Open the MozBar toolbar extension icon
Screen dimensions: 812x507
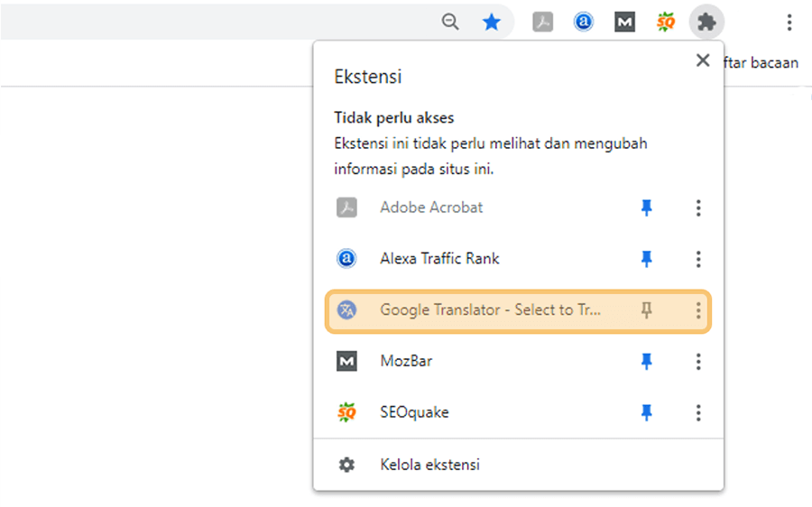click(624, 22)
